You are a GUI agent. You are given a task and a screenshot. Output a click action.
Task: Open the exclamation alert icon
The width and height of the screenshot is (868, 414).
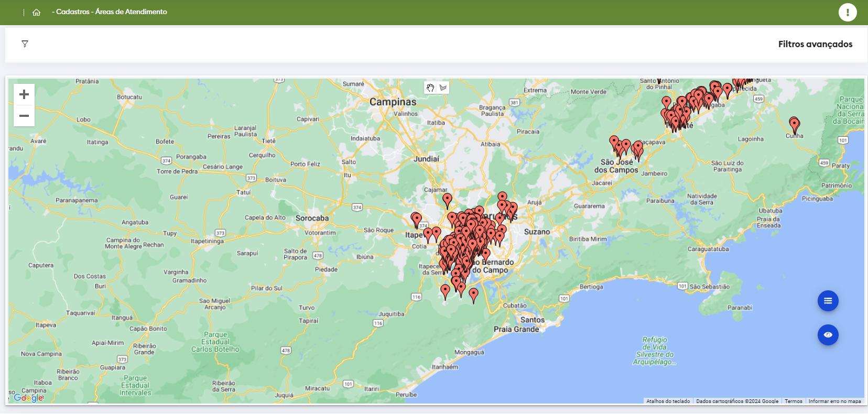click(847, 12)
